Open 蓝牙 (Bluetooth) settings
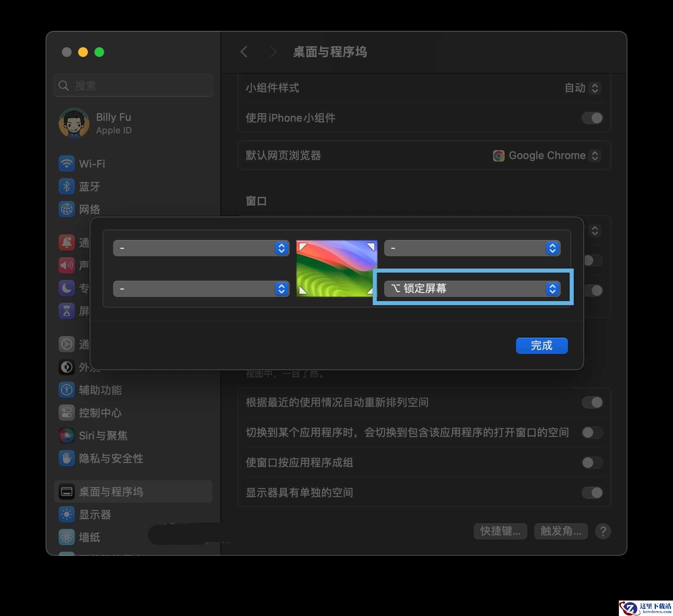The width and height of the screenshot is (673, 616). [79, 186]
